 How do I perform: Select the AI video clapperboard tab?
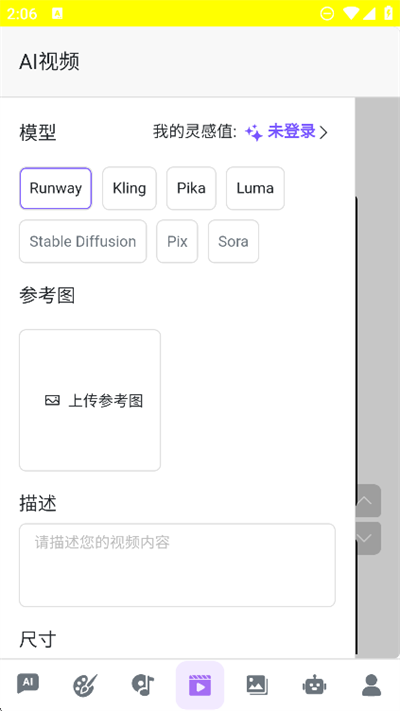[200, 685]
